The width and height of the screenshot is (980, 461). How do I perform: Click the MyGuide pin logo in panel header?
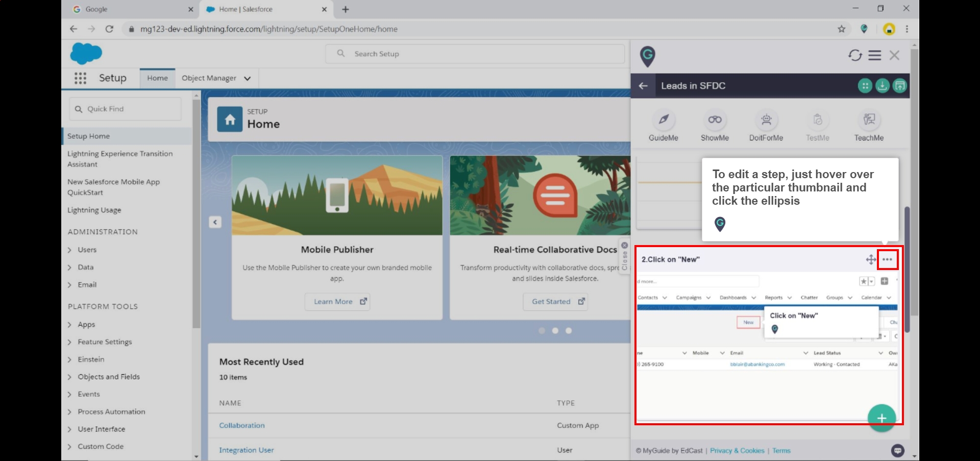648,56
